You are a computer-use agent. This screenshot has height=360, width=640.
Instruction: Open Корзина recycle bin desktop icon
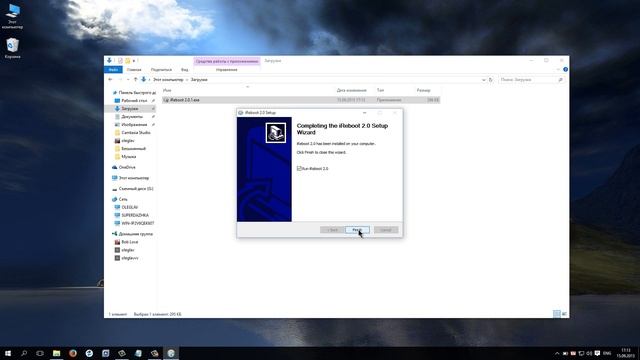coord(12,48)
